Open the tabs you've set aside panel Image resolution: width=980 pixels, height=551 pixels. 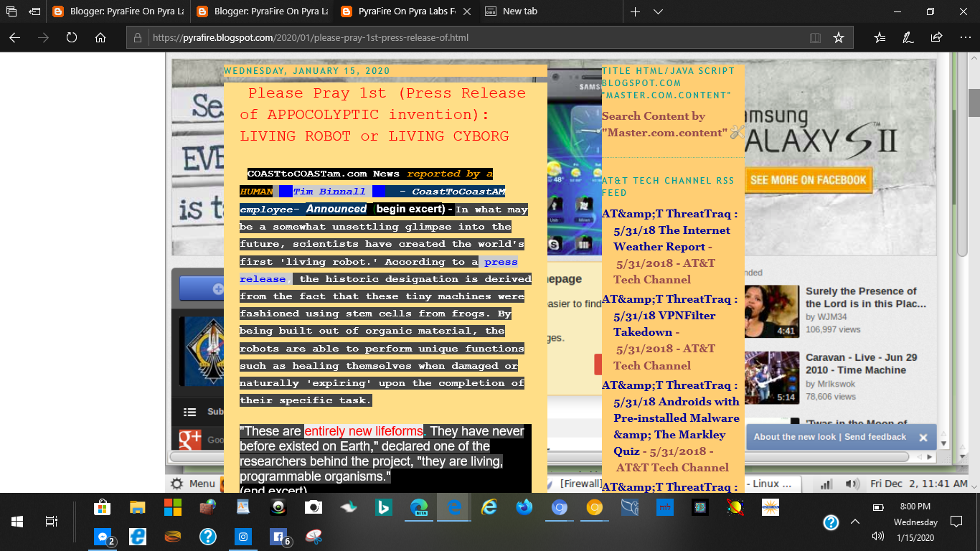click(x=11, y=11)
